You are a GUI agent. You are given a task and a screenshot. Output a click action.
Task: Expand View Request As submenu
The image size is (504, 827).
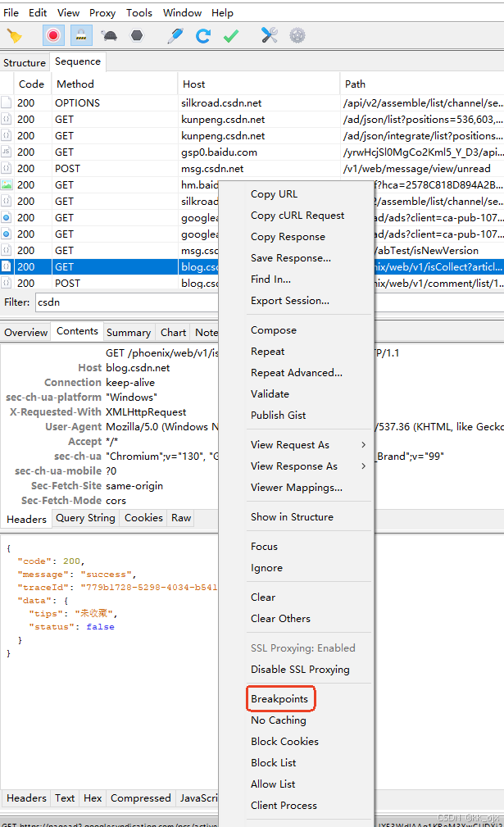click(297, 444)
